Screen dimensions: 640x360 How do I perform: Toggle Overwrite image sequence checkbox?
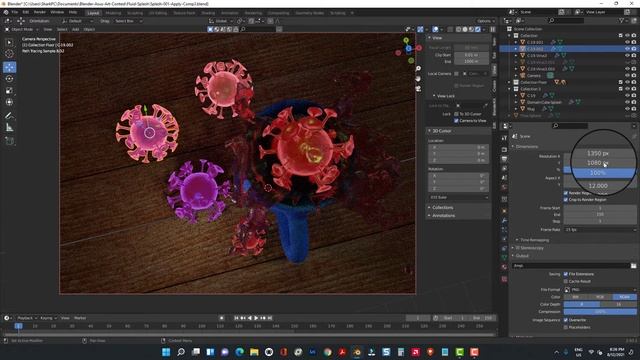[x=566, y=320]
